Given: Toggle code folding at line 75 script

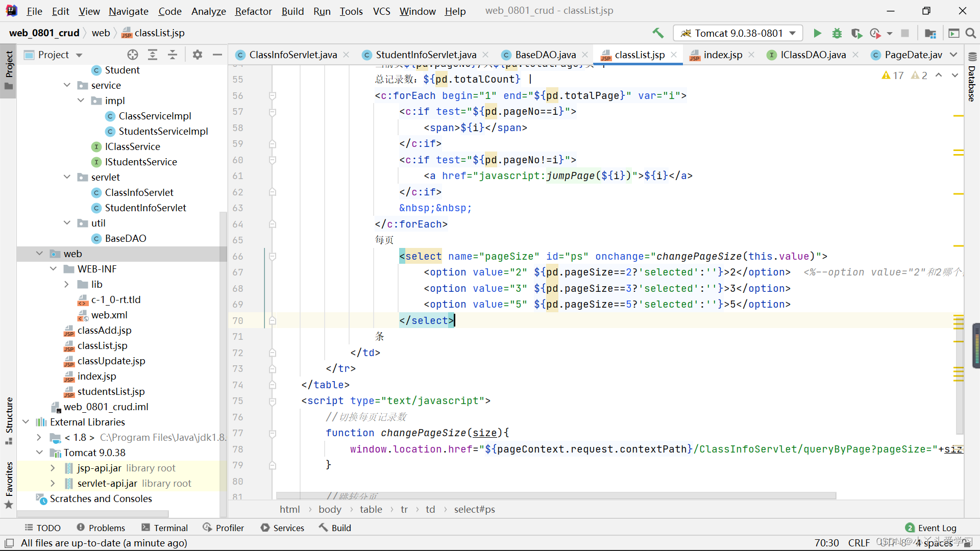Looking at the screenshot, I should click(x=273, y=401).
